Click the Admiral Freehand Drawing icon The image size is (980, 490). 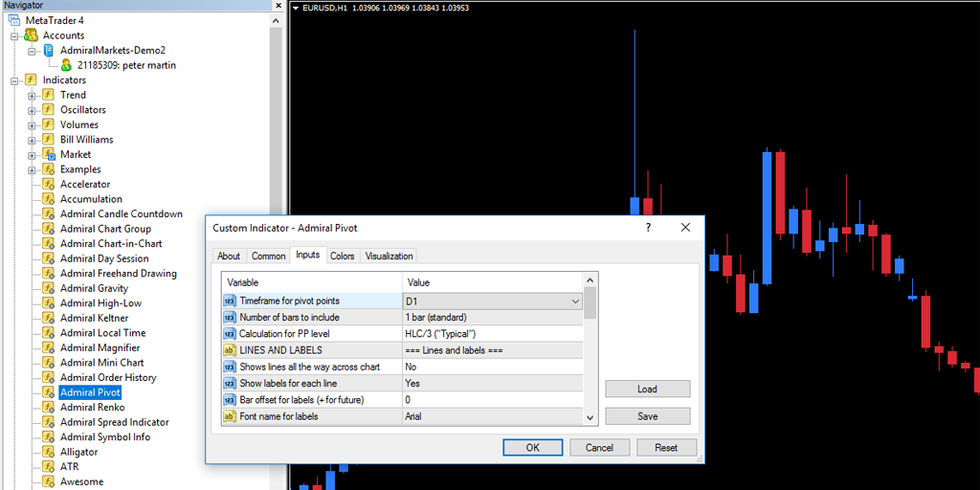pos(50,273)
